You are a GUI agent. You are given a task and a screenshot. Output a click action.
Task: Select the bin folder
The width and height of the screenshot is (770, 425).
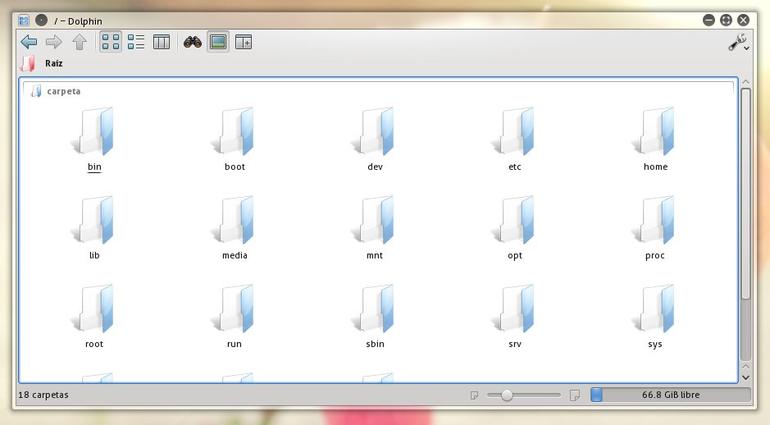94,139
